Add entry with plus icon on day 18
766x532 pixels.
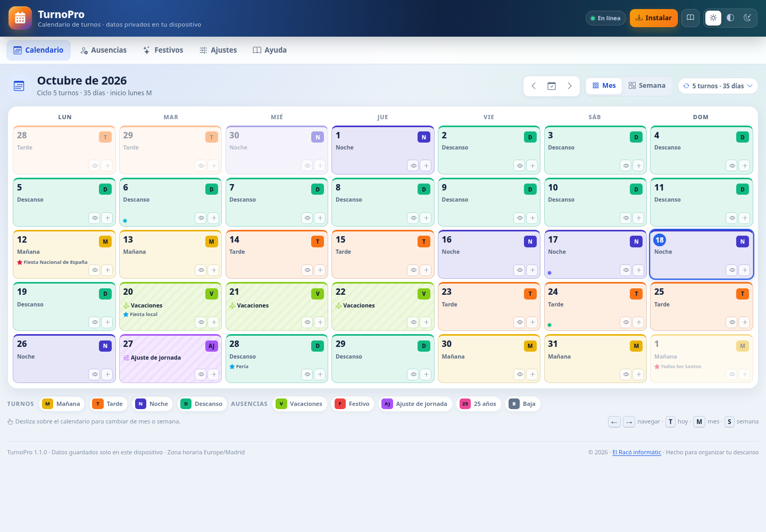point(745,270)
